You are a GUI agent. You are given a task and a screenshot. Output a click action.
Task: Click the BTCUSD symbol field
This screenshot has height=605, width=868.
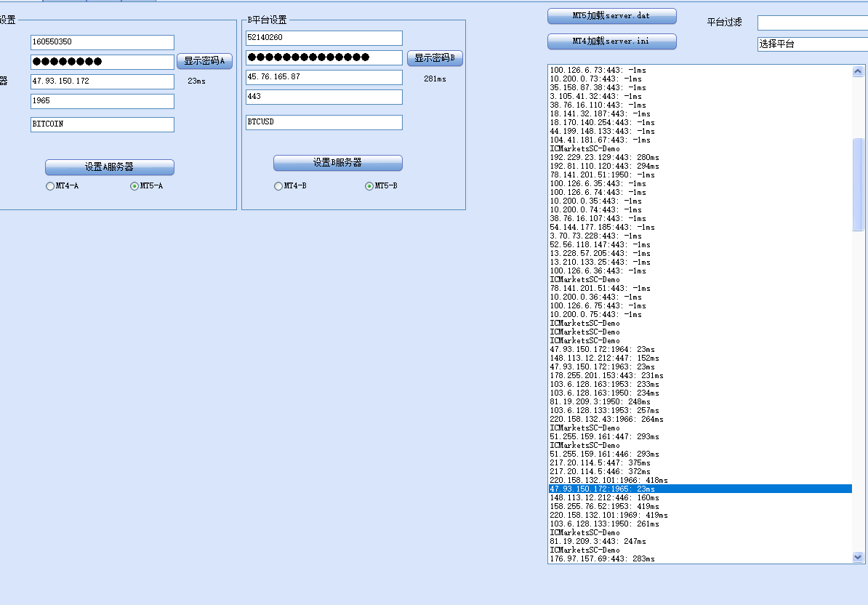[x=324, y=122]
